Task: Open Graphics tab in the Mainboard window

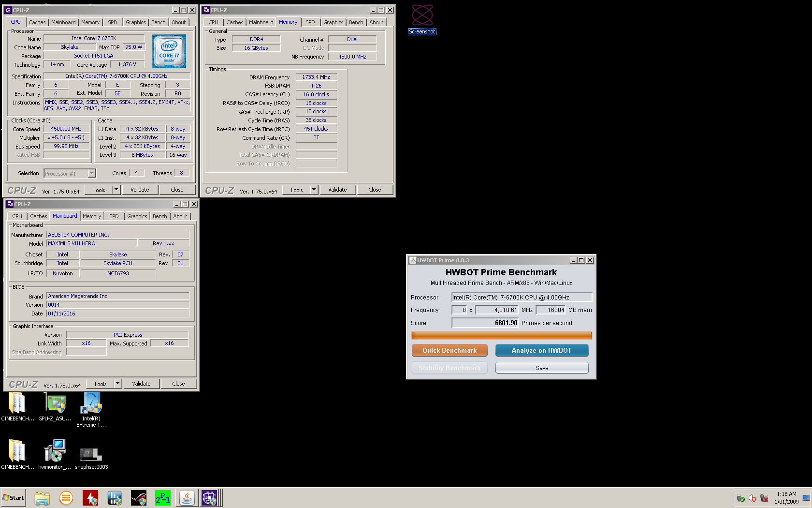Action: pos(137,216)
